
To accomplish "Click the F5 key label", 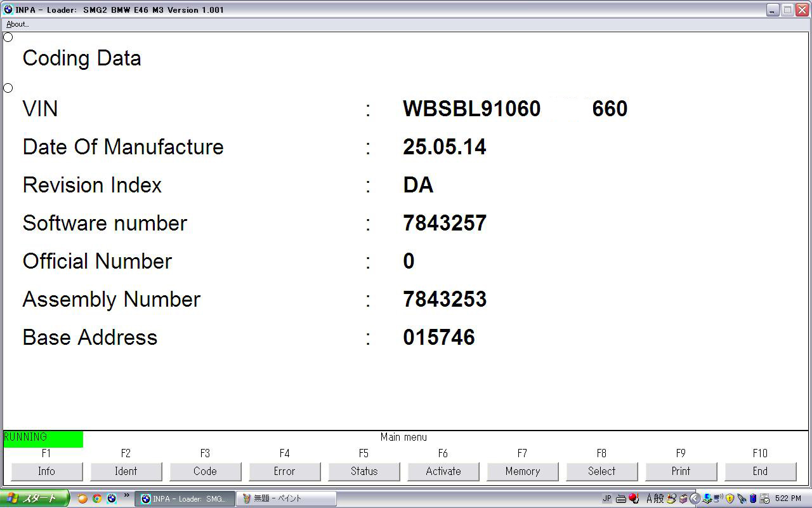I will [x=363, y=453].
